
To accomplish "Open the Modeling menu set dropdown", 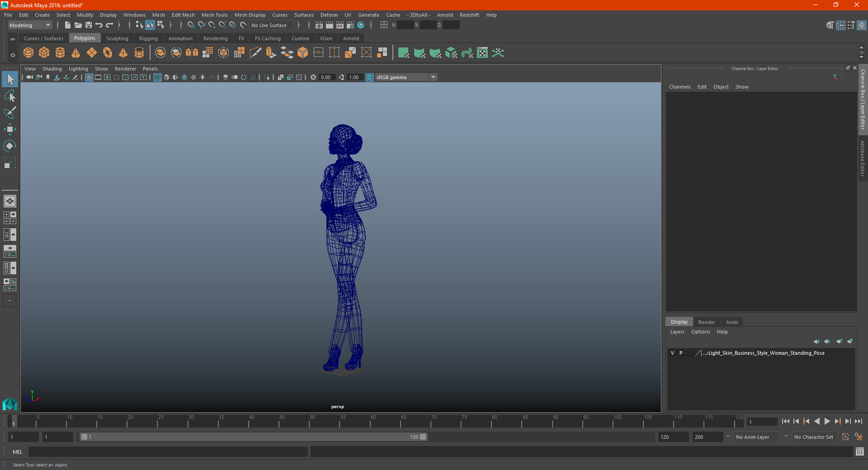I will [x=30, y=25].
